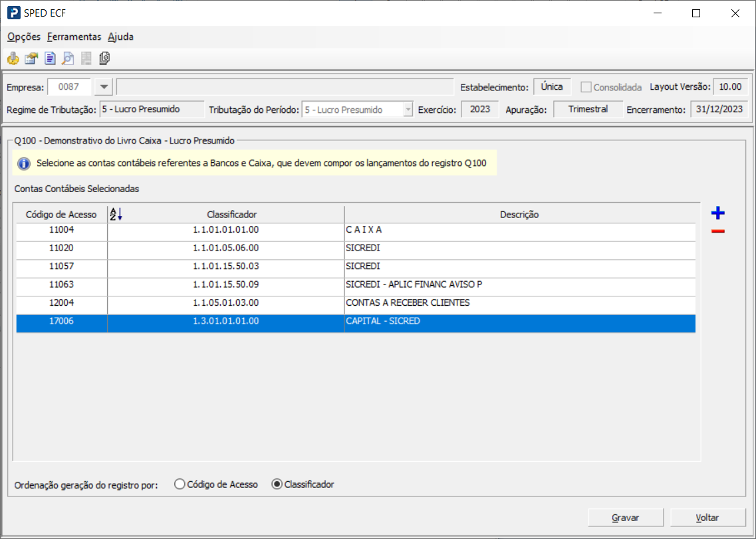The width and height of the screenshot is (756, 539).
Task: Open the Ferramentas menu
Action: 74,37
